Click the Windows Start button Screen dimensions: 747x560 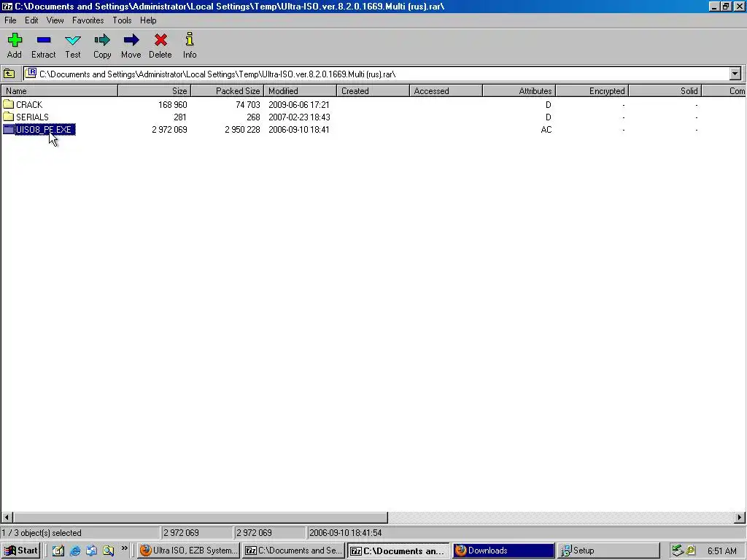20,551
